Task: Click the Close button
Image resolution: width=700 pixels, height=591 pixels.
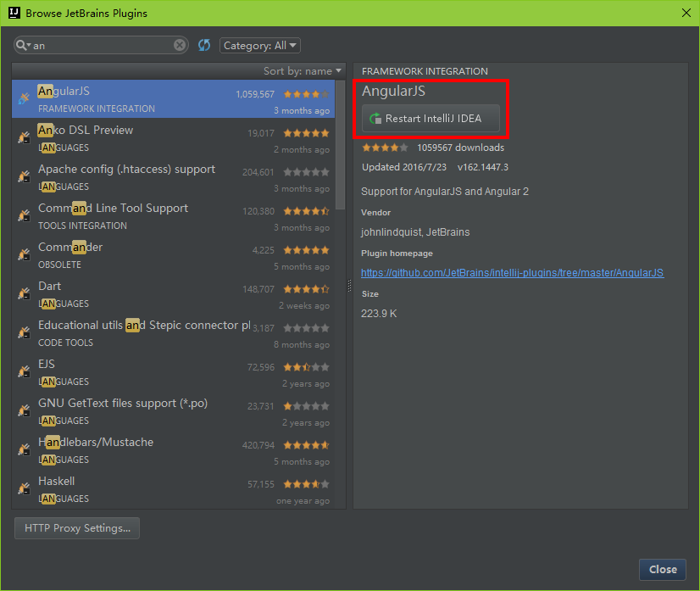Action: coord(663,569)
